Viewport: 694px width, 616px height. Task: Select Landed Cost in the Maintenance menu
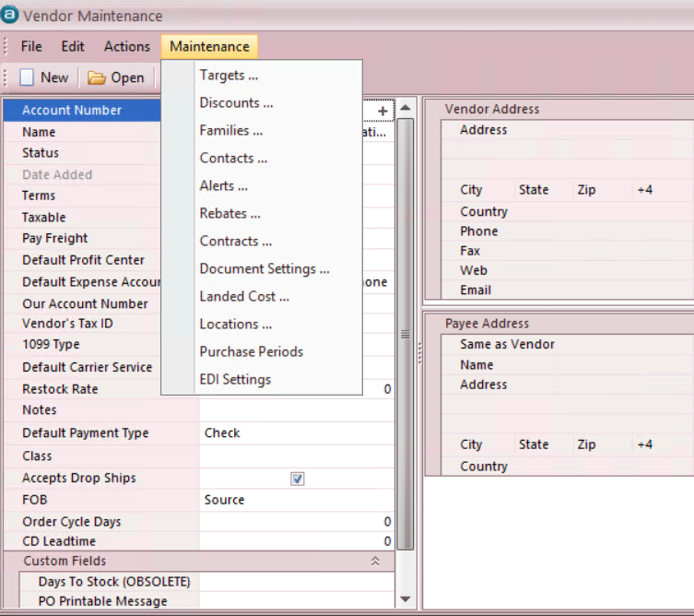click(244, 296)
